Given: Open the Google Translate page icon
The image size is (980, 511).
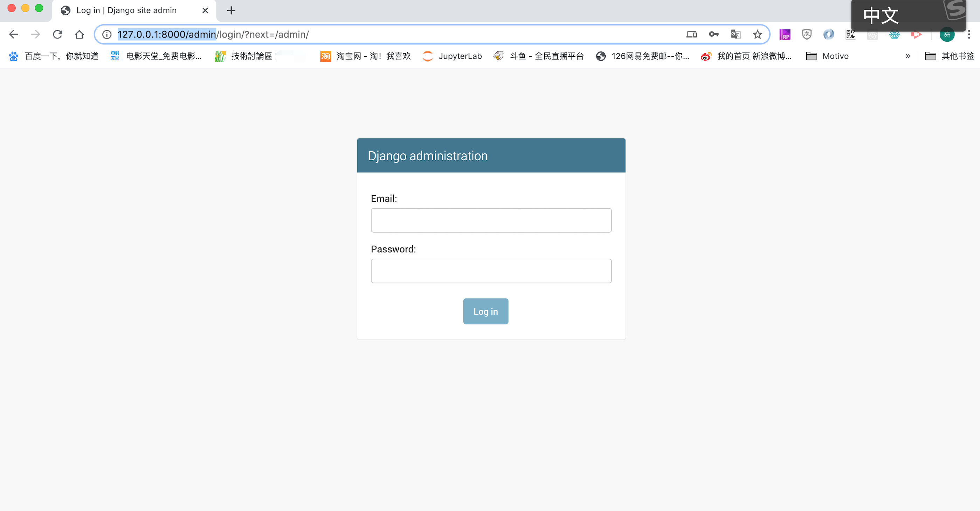Looking at the screenshot, I should tap(735, 35).
